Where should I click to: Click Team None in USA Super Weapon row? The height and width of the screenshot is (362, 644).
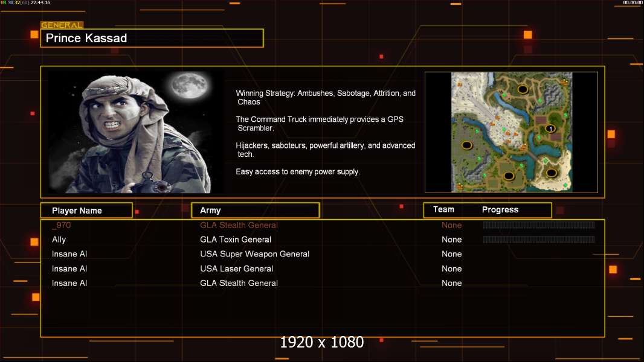pos(451,254)
